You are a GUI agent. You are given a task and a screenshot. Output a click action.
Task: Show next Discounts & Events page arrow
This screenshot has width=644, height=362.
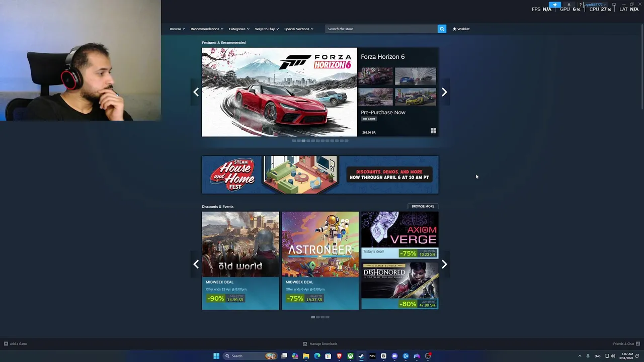click(444, 264)
